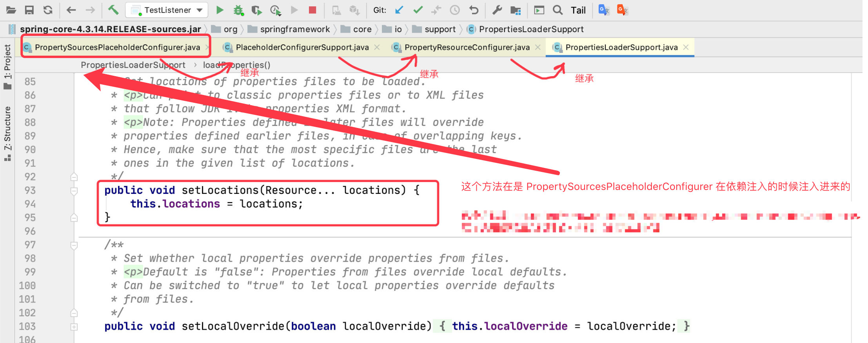The width and height of the screenshot is (868, 343).
Task: Switch to PropertyResourceConfigurer.java tab
Action: click(x=467, y=47)
